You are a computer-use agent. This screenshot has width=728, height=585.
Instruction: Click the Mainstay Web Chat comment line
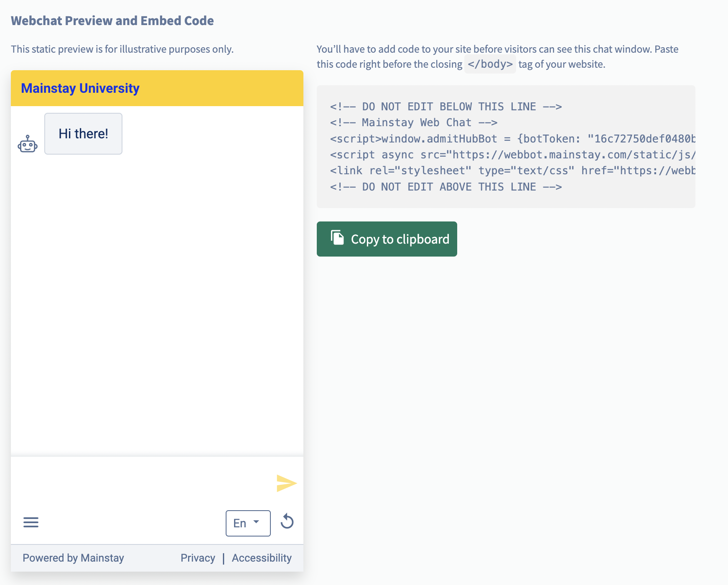[x=414, y=122]
